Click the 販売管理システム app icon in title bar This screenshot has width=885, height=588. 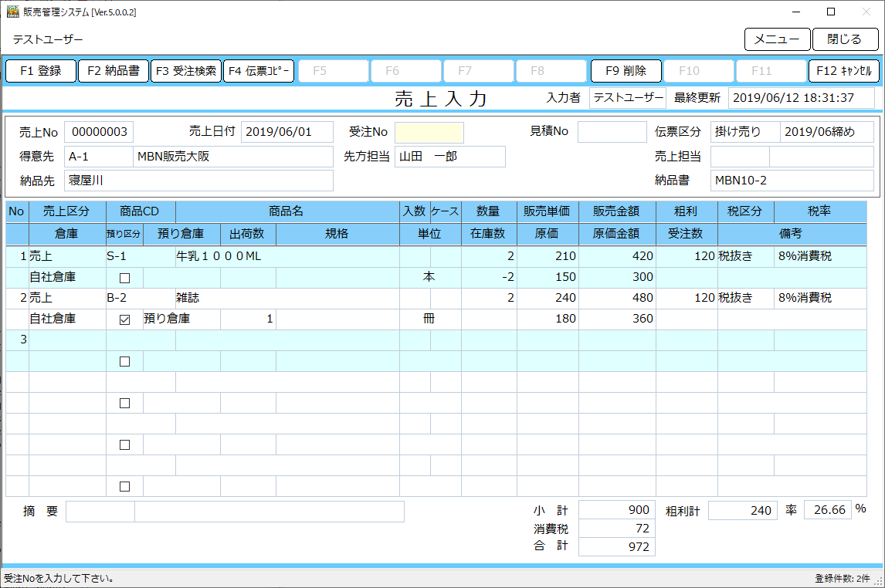point(12,12)
